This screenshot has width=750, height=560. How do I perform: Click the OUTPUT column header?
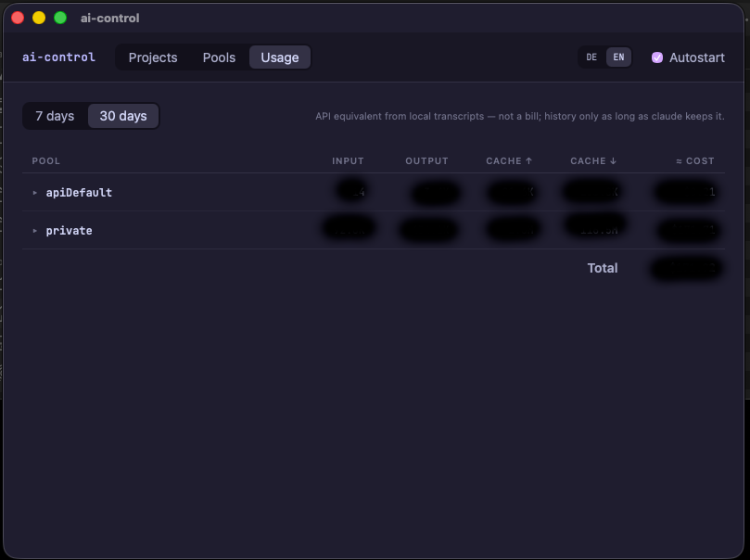point(426,160)
